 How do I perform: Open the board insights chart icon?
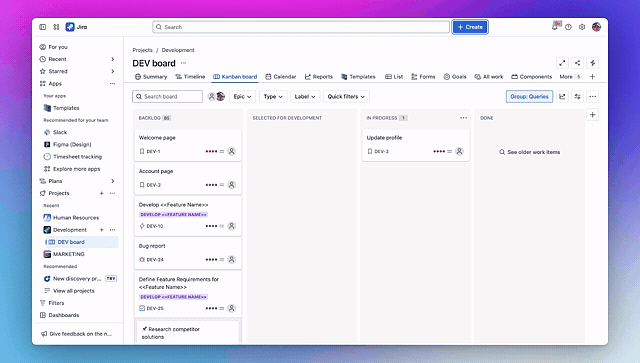pyautogui.click(x=562, y=97)
